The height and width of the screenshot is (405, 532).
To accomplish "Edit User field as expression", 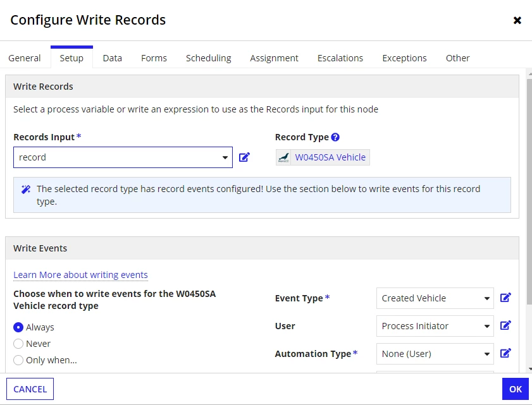I will point(505,325).
